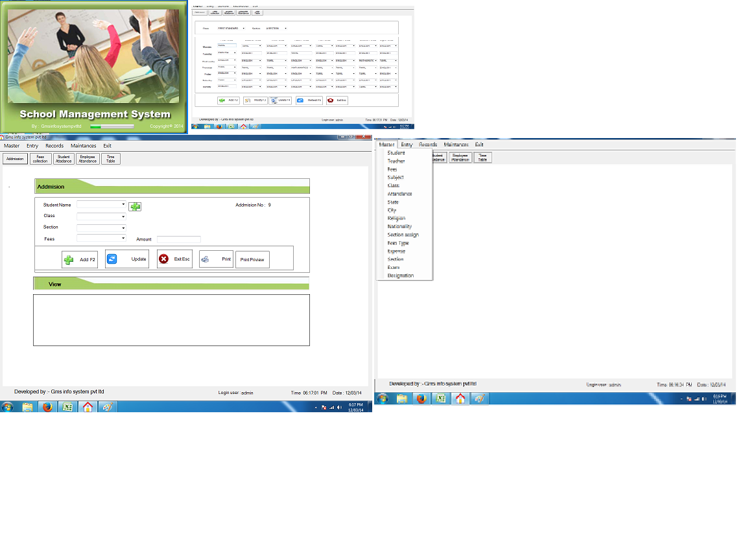
Task: Choose Designation in open Master menu
Action: click(x=400, y=275)
